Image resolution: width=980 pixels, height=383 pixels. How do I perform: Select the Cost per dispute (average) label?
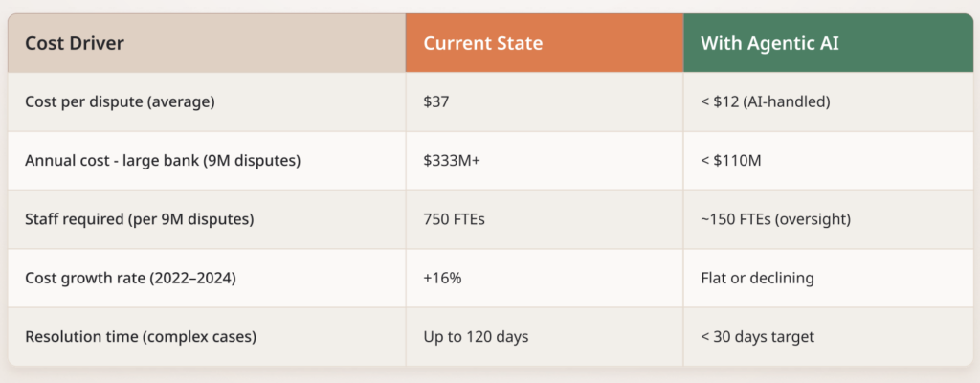(120, 101)
